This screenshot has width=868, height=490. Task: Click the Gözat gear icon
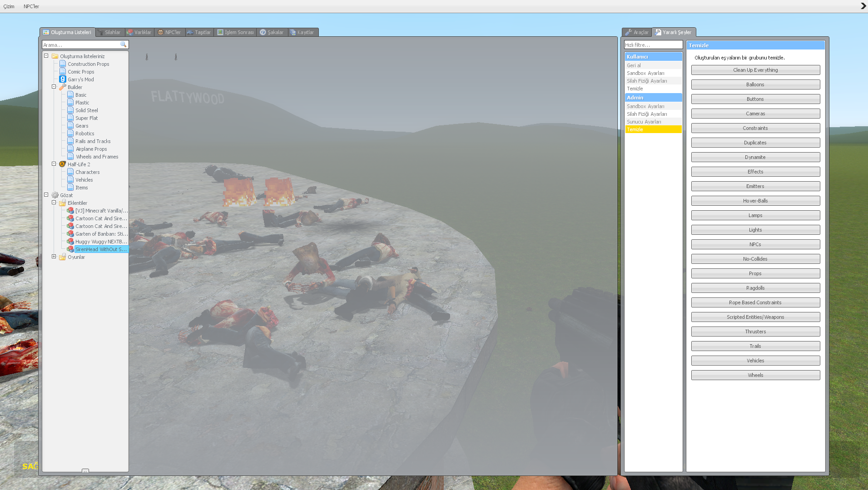tap(55, 195)
